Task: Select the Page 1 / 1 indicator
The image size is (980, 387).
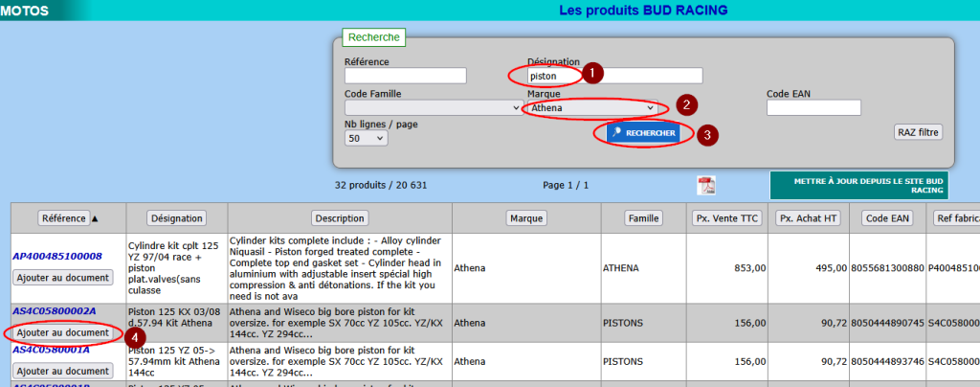Action: click(567, 185)
